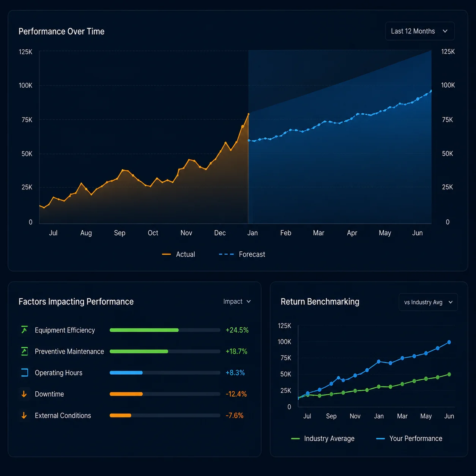Click the last Industry Average point at Jun
Image resolution: width=476 pixels, height=476 pixels.
pos(449,374)
